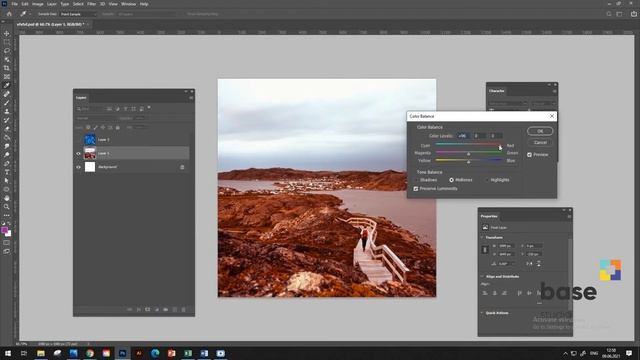Open the font family dropdown in Character panel

tap(508, 104)
